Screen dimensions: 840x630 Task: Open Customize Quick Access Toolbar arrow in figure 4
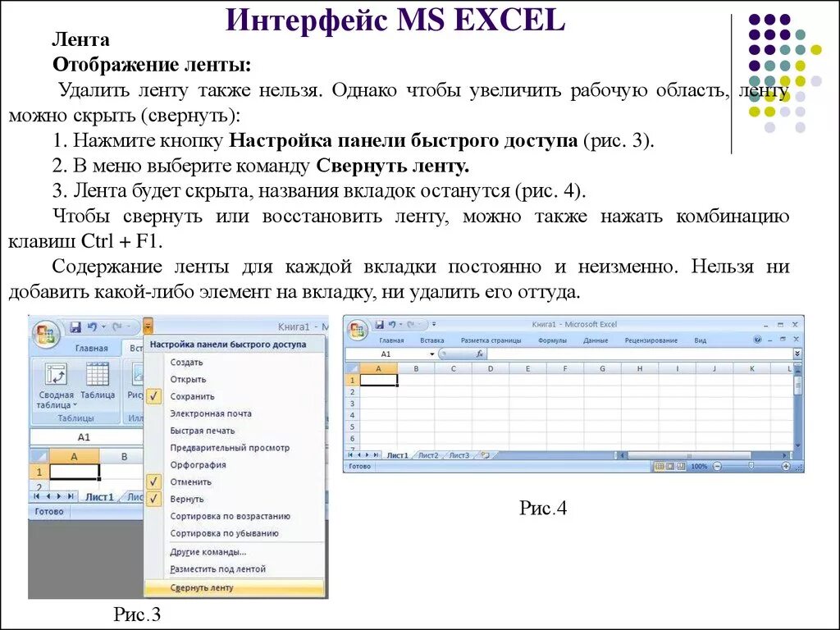click(434, 324)
